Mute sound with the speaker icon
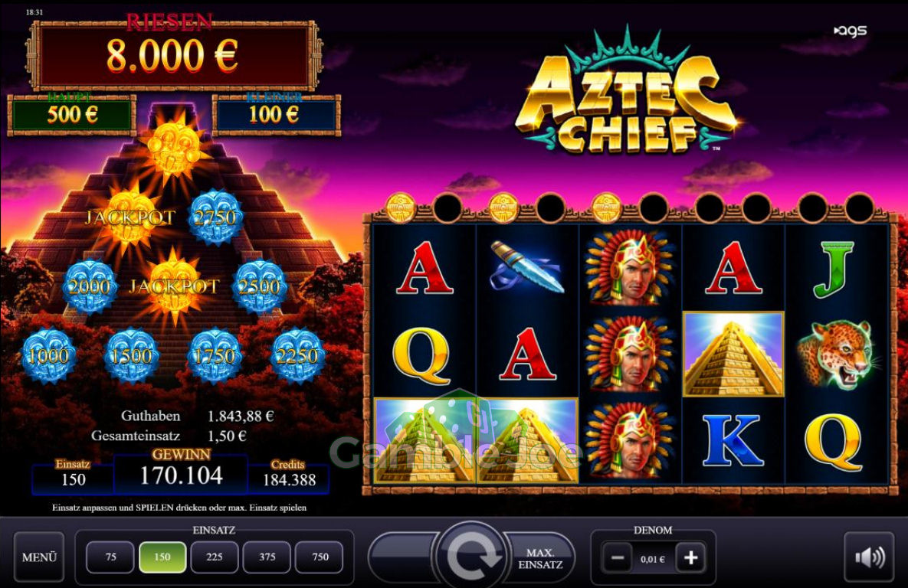Viewport: 908px width, 588px height. [869, 557]
